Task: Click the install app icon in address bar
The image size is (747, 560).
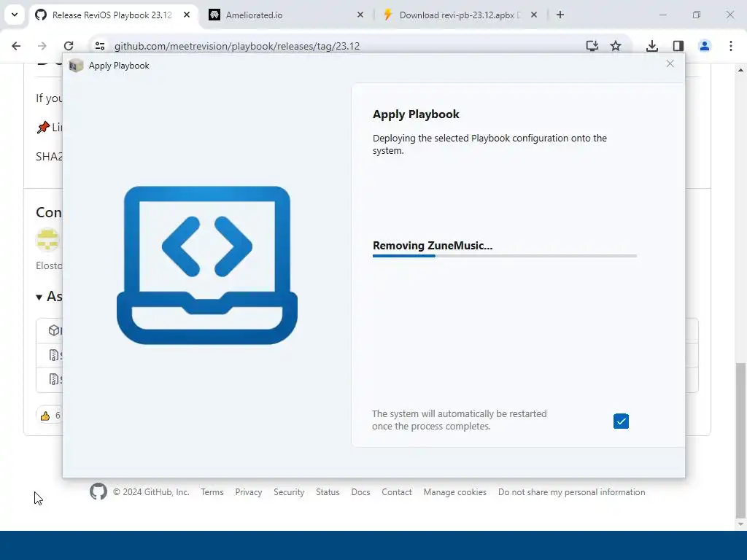Action: pyautogui.click(x=592, y=46)
